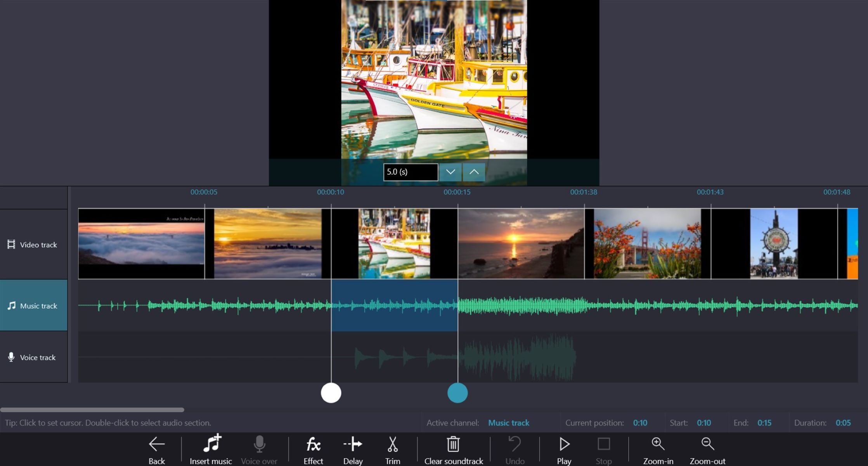Drag the white playhead cursor marker

coord(331,393)
